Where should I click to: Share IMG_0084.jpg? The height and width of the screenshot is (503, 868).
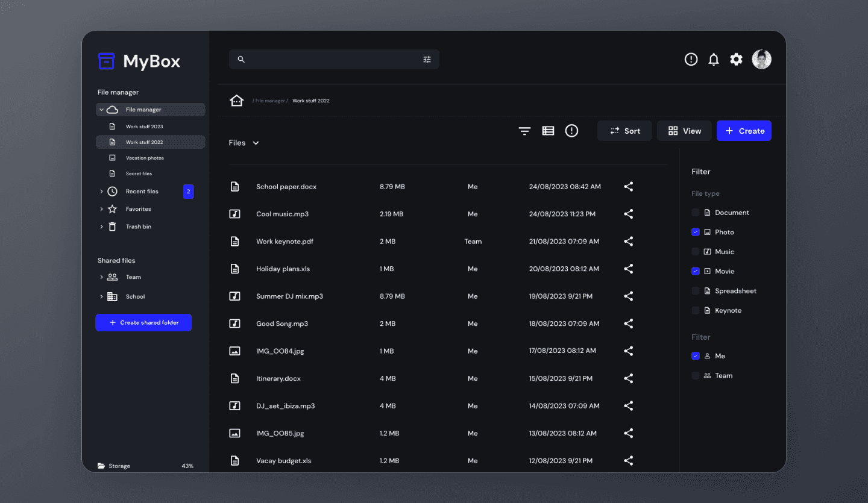(x=628, y=351)
